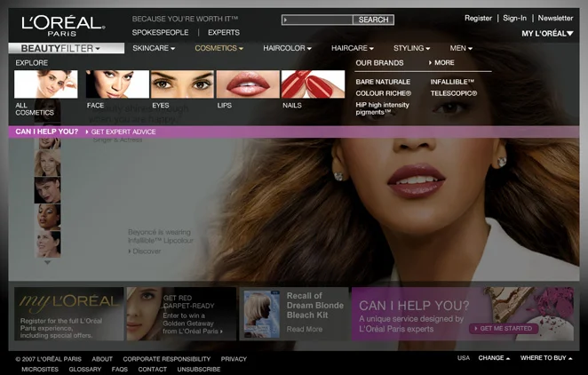588x375 pixels.
Task: Open the CONTACT footer link
Action: (152, 370)
